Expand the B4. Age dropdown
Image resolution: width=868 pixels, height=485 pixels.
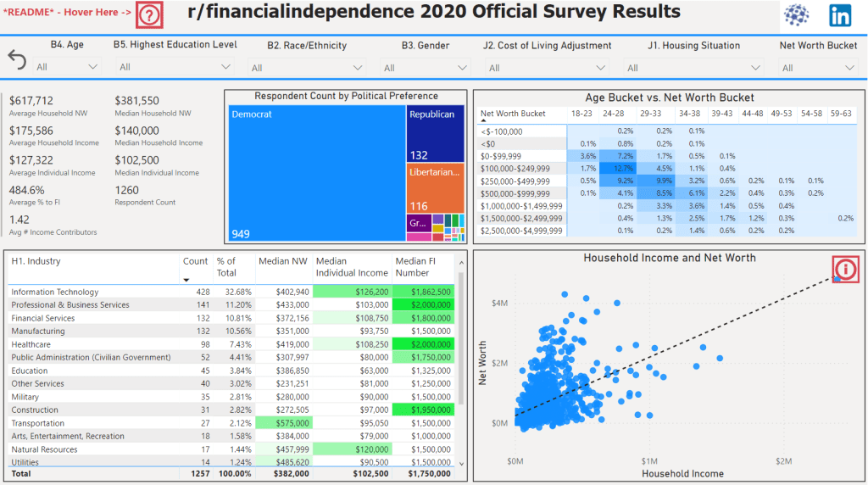66,66
